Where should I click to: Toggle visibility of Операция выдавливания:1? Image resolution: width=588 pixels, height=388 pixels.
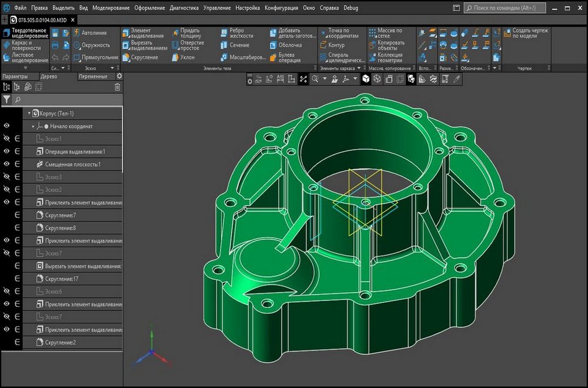coord(6,151)
